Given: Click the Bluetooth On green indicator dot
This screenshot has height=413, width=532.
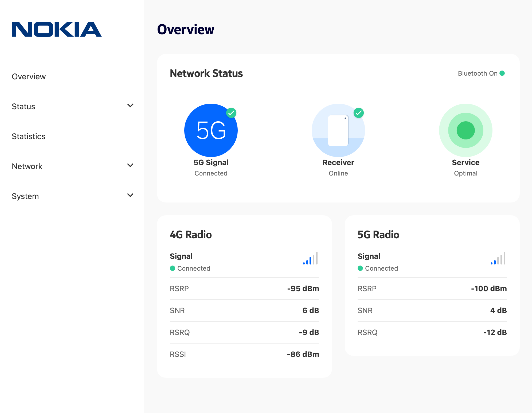Looking at the screenshot, I should 502,73.
